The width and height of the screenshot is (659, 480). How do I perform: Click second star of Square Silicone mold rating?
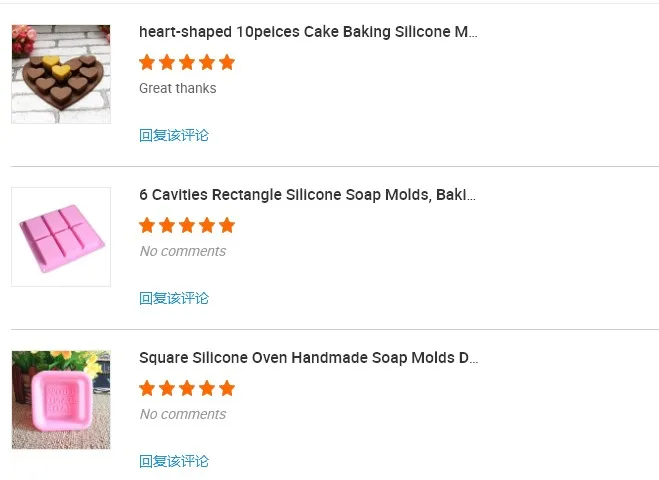[x=167, y=388]
